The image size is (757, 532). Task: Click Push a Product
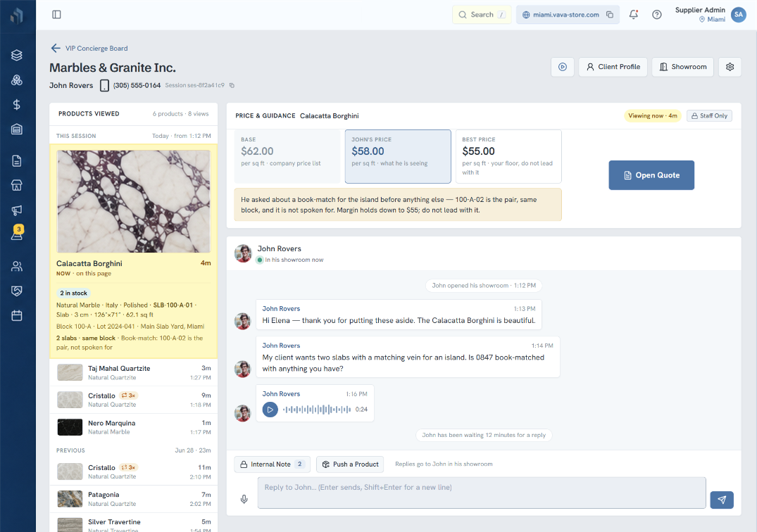tap(350, 464)
